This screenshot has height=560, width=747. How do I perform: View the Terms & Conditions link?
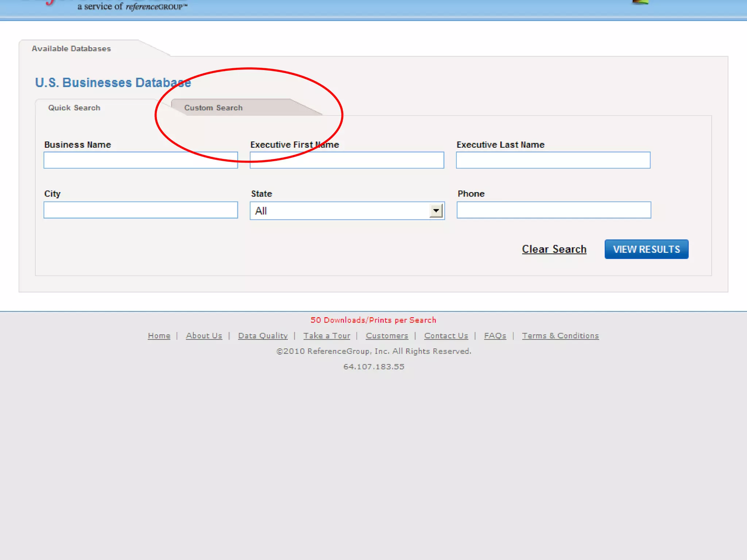coord(560,336)
